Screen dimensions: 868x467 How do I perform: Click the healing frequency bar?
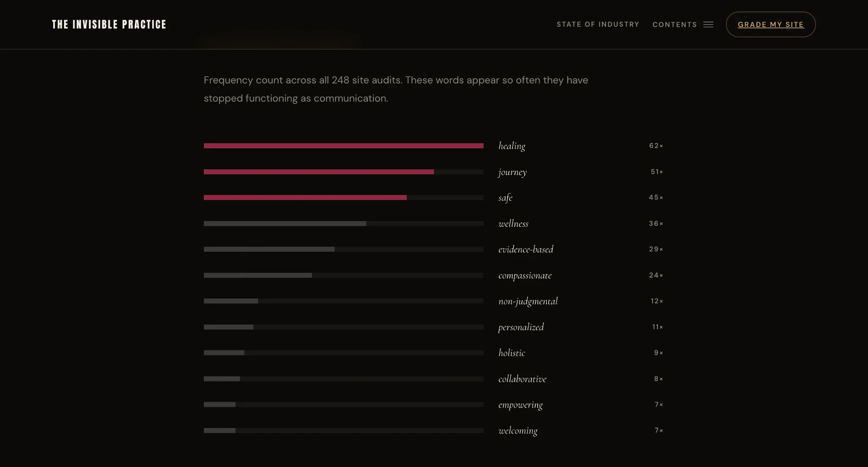(x=343, y=146)
